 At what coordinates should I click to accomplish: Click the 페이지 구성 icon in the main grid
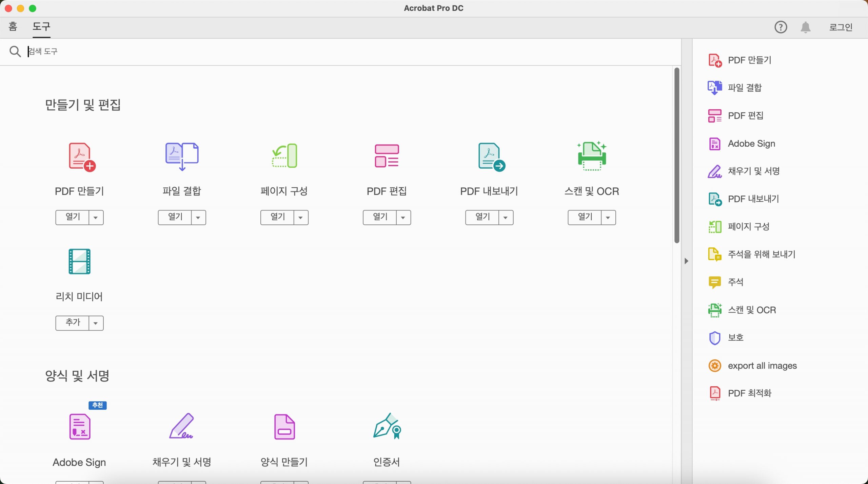pos(284,156)
